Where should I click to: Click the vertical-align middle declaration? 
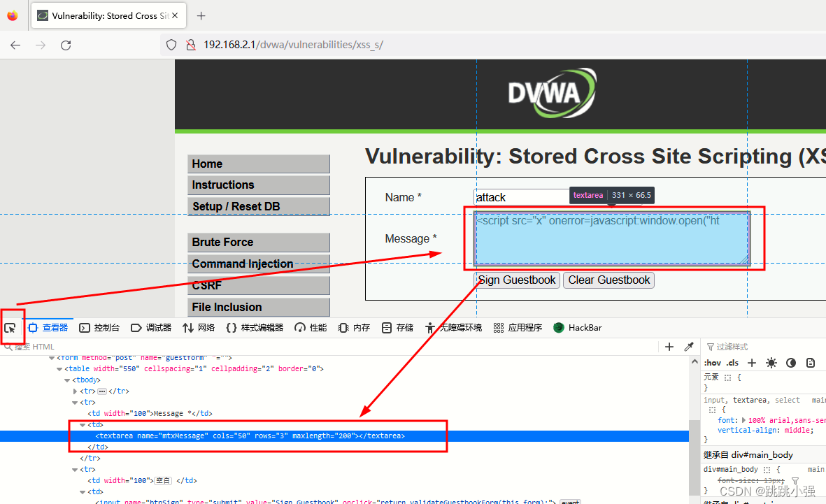click(765, 431)
